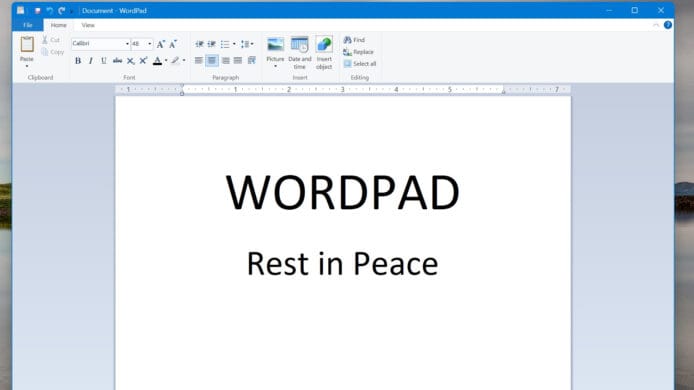Open the WordPad Help question mark
Screen dimensions: 694x390
(668, 25)
